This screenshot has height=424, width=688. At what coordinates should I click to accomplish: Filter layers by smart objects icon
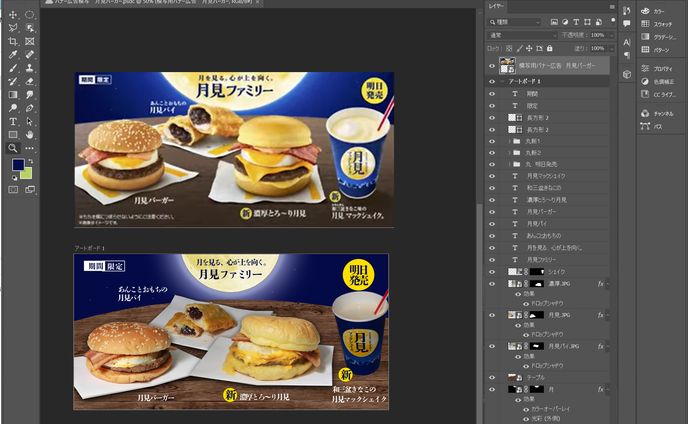[598, 22]
